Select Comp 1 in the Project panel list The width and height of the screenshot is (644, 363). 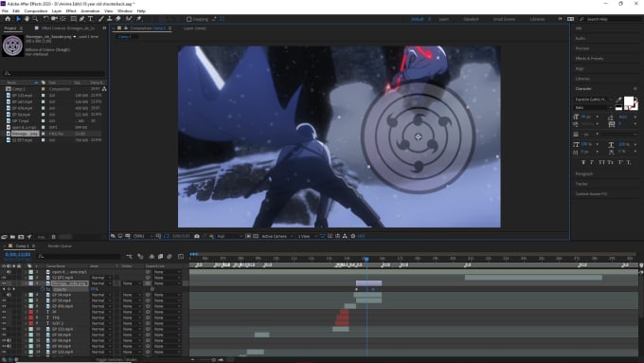tap(19, 89)
